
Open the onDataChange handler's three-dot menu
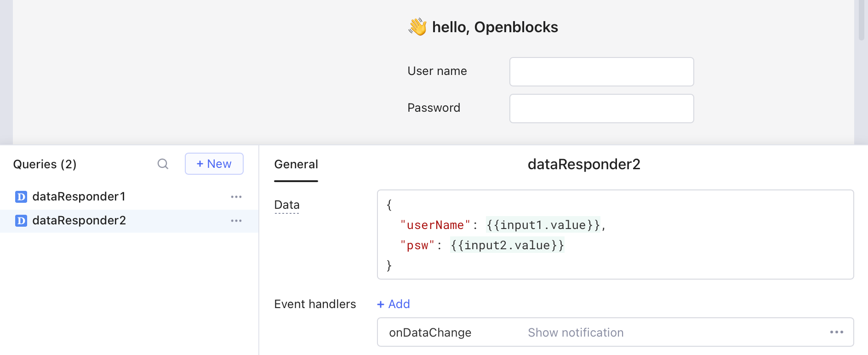(836, 332)
